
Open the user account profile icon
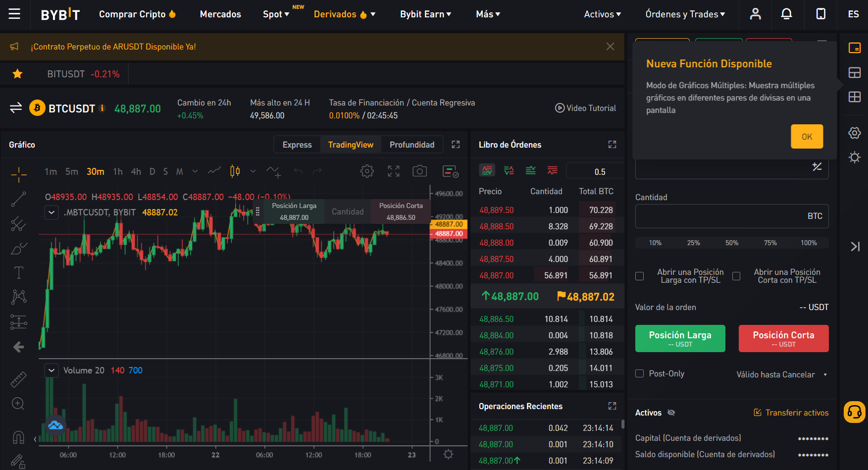[x=755, y=14]
